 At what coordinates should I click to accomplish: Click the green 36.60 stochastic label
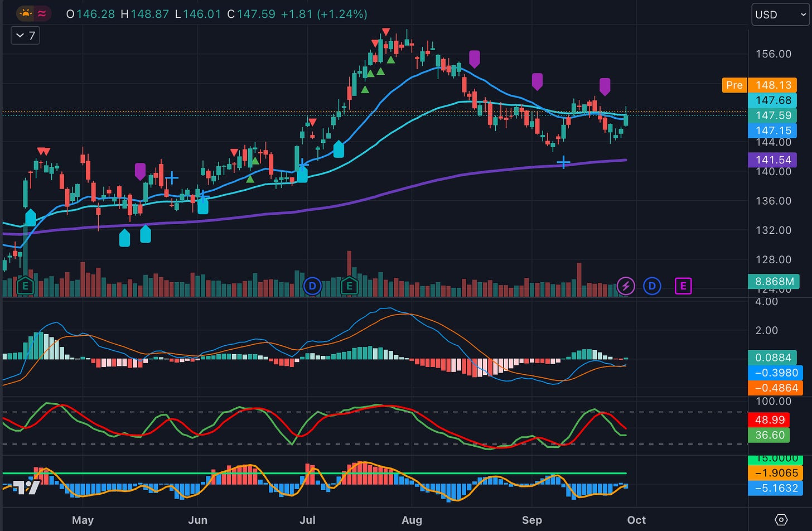tap(769, 435)
